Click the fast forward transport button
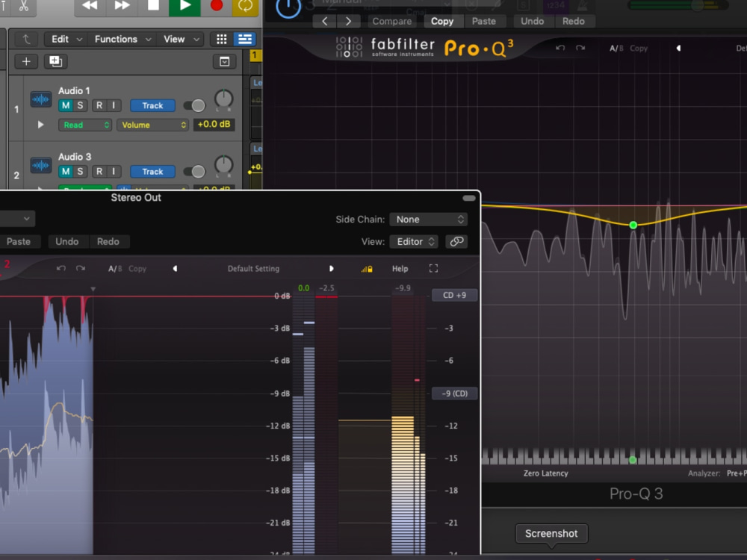This screenshot has height=560, width=747. point(122,6)
